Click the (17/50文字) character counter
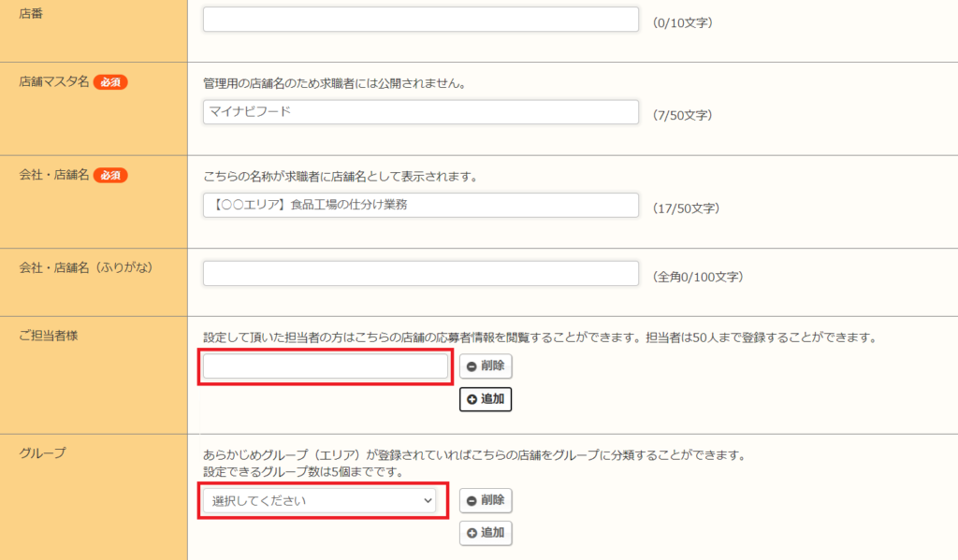Image resolution: width=958 pixels, height=560 pixels. [x=685, y=208]
